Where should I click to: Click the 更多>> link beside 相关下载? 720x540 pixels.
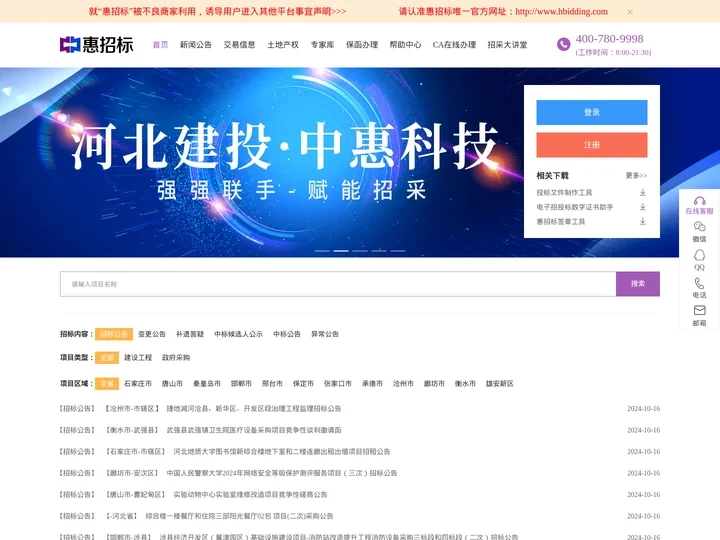636,175
